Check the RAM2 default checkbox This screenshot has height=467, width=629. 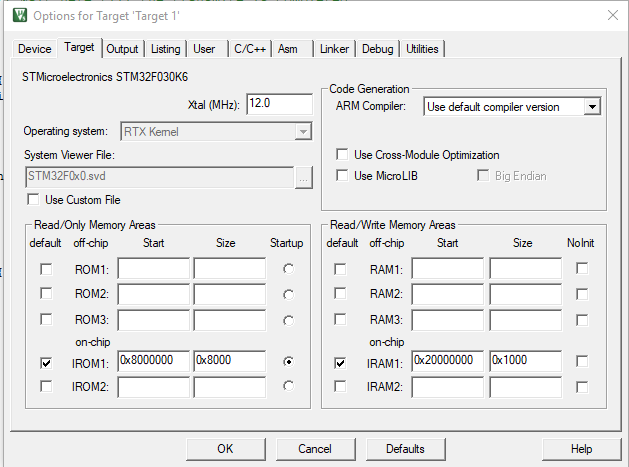click(x=340, y=293)
